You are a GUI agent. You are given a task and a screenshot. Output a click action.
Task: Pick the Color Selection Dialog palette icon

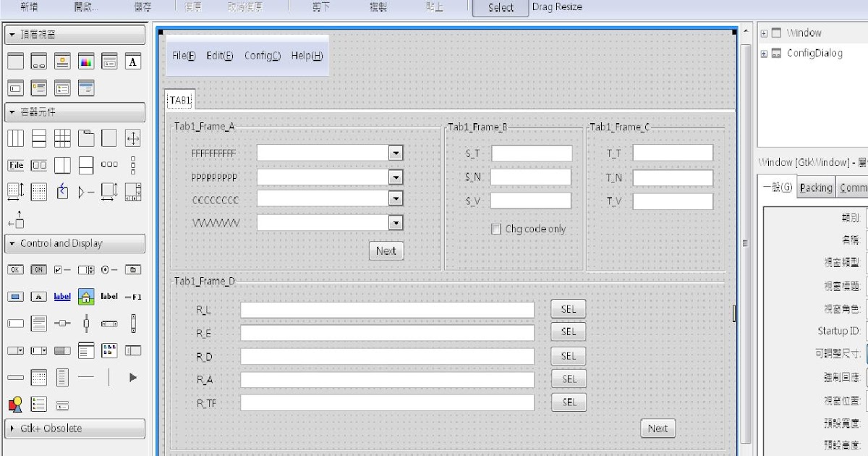tap(86, 62)
